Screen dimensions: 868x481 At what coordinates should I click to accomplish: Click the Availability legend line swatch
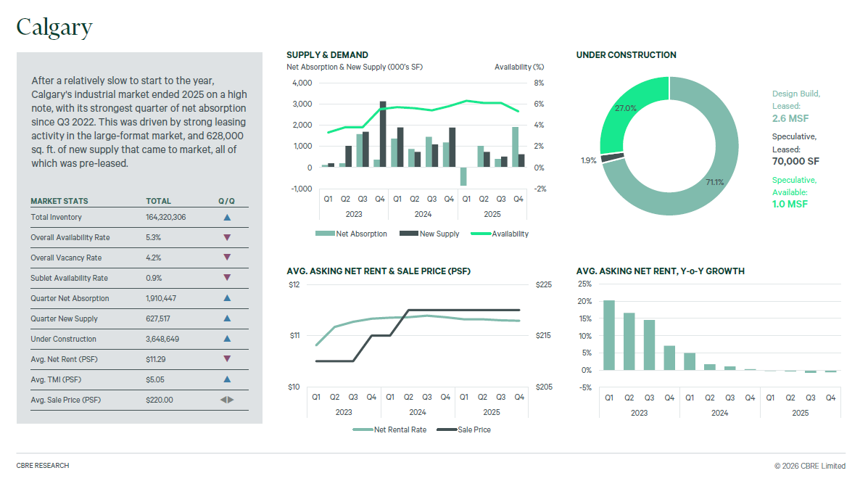pyautogui.click(x=481, y=234)
